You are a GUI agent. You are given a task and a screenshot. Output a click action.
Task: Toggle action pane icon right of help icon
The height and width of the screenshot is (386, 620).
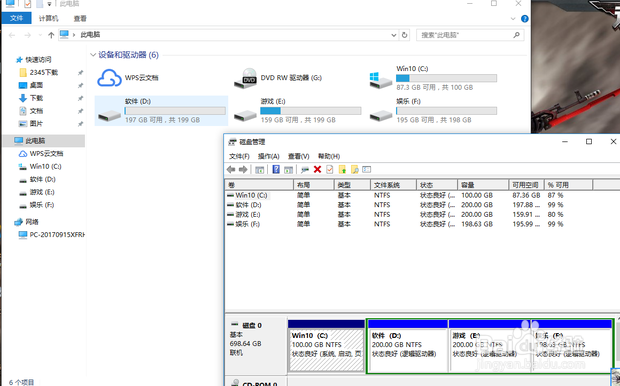pyautogui.click(x=289, y=170)
